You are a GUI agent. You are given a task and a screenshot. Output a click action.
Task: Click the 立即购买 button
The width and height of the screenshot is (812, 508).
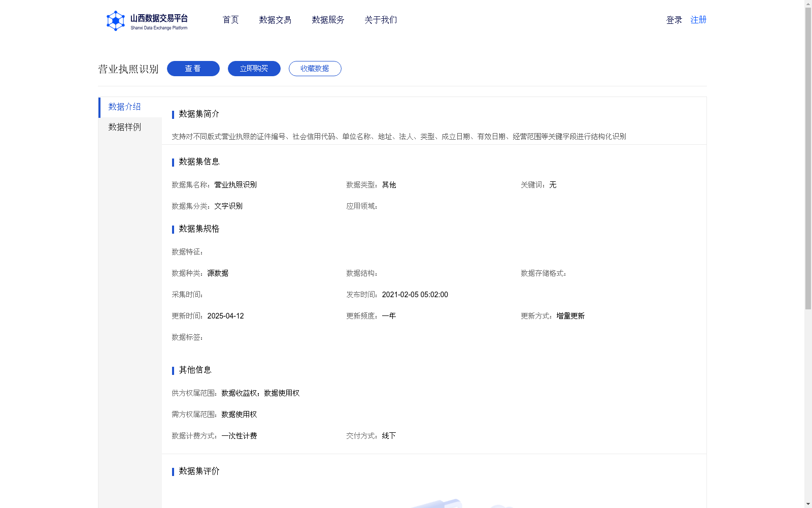(254, 69)
